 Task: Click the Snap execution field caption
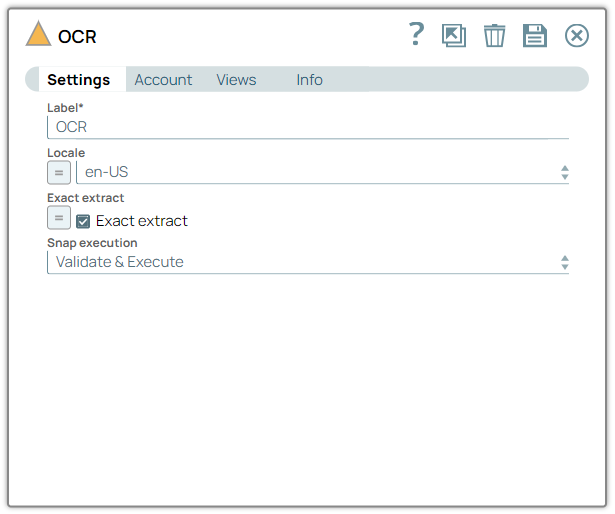coord(92,243)
